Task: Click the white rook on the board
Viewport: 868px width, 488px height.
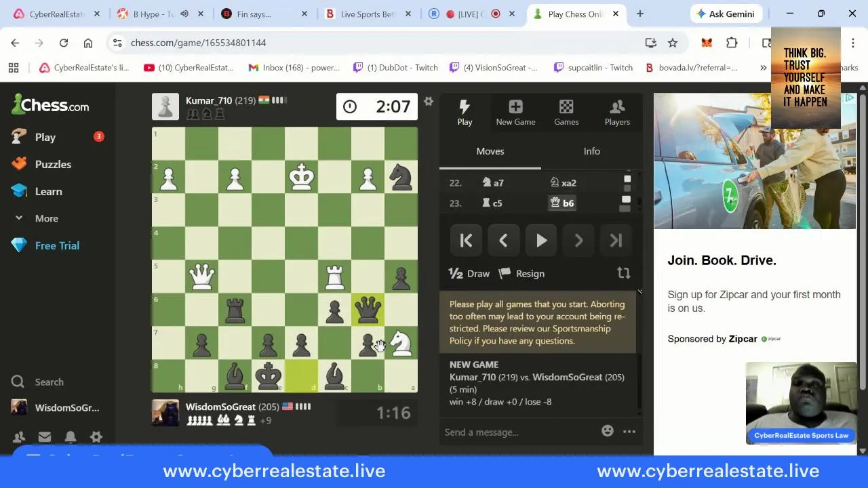Action: 334,277
